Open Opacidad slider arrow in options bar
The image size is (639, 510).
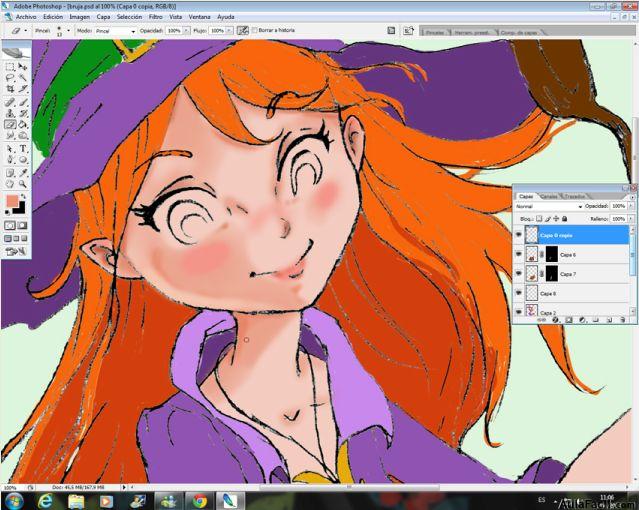click(186, 31)
